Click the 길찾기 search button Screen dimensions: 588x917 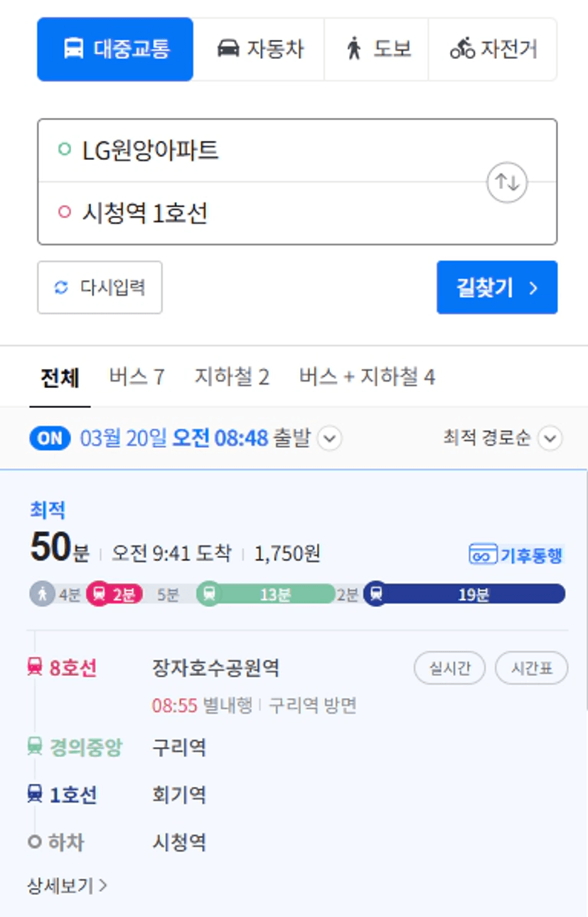[x=497, y=287]
